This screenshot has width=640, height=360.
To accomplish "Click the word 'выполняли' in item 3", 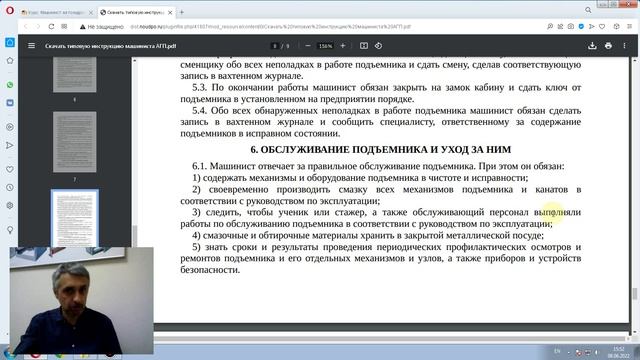I will pos(557,212).
